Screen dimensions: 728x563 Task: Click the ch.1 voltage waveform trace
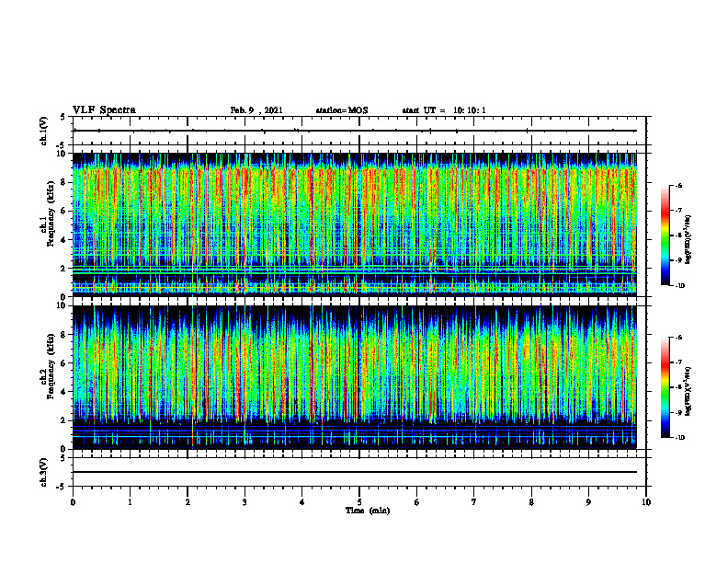click(355, 131)
